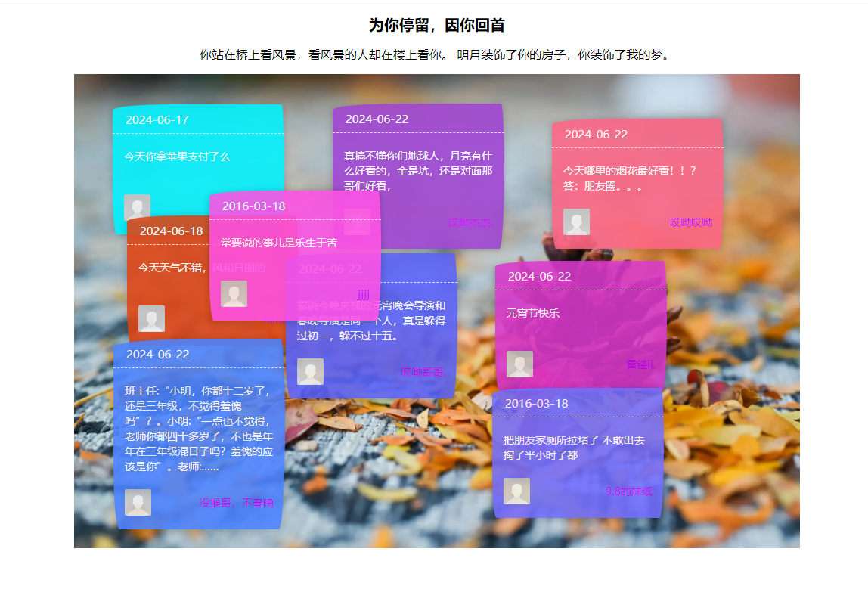The height and width of the screenshot is (589, 868).
Task: Click author name 没猴哥，不春晚
Action: [x=236, y=503]
